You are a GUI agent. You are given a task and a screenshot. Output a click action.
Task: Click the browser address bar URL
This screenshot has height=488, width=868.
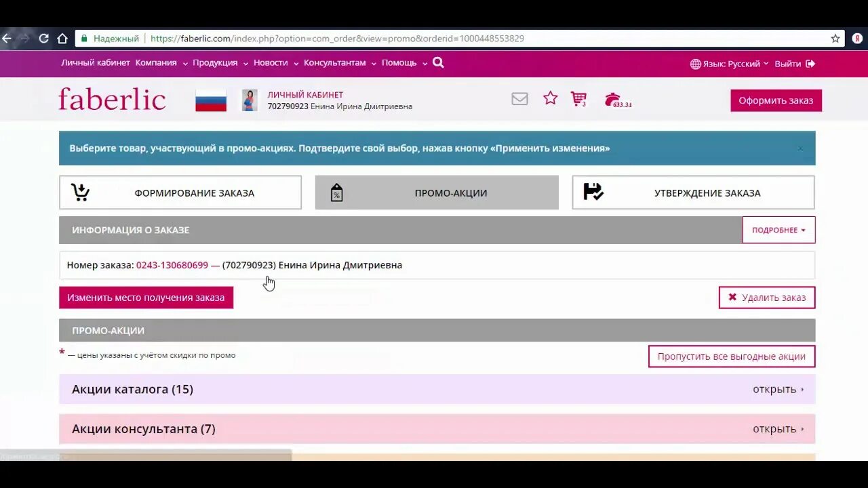pyautogui.click(x=337, y=39)
